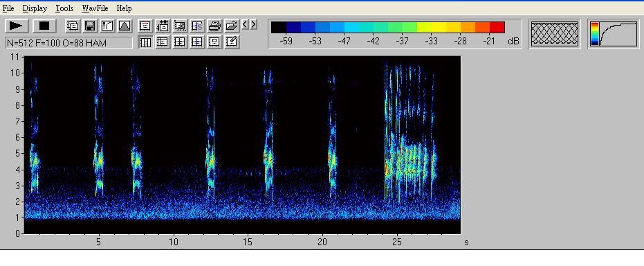The height and width of the screenshot is (266, 644).
Task: Click the pencil edit label icon
Action: pyautogui.click(x=232, y=42)
